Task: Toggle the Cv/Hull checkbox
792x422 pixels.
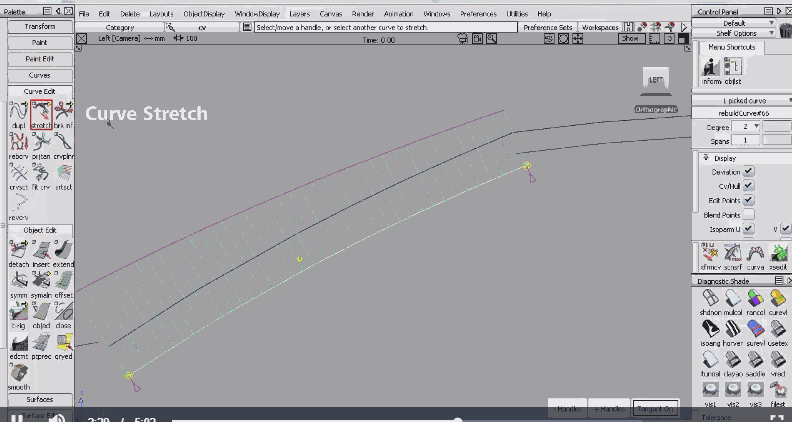Action: [748, 186]
